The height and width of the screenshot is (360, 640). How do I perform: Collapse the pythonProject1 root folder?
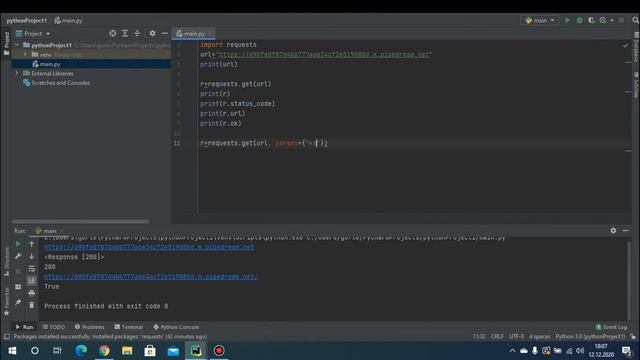coord(17,45)
